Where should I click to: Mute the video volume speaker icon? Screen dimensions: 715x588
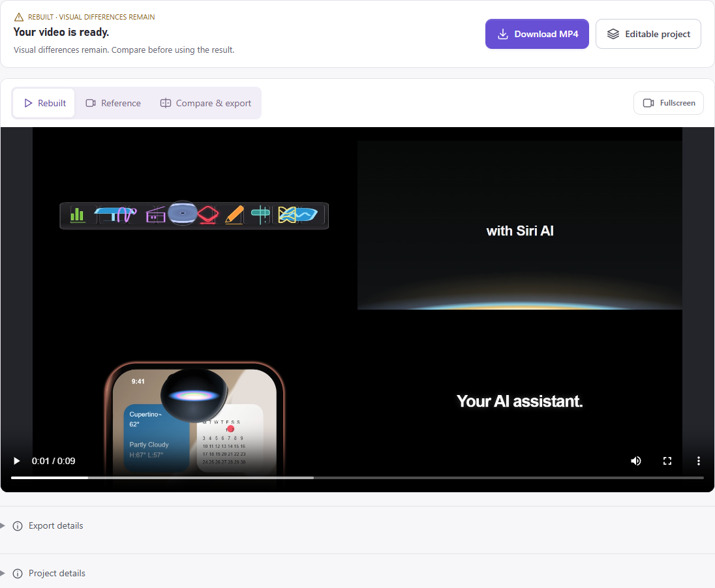(635, 461)
